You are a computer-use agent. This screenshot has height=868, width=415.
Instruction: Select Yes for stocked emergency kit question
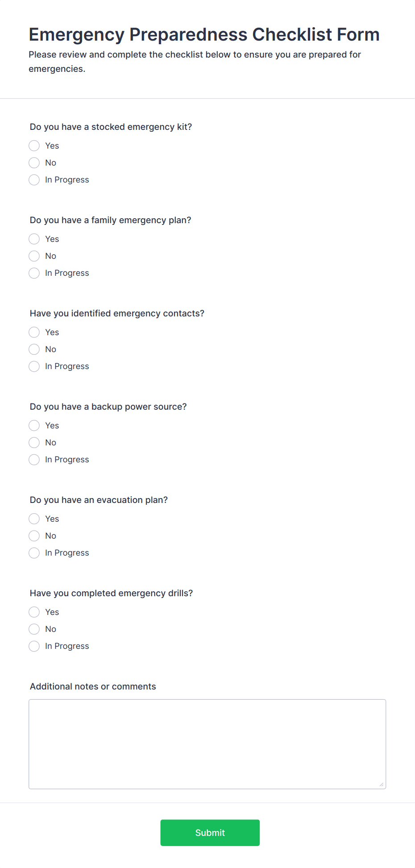click(34, 145)
